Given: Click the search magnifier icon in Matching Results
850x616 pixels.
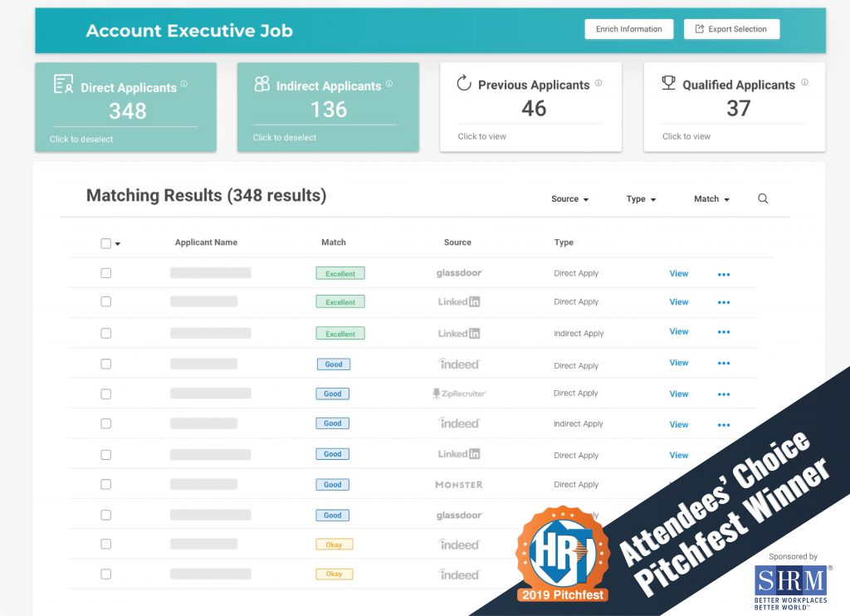Looking at the screenshot, I should click(x=763, y=198).
